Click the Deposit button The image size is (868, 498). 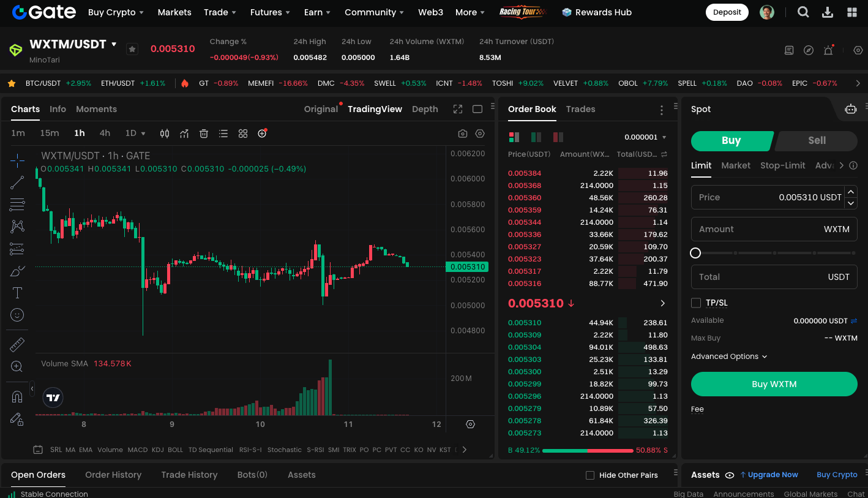(727, 12)
